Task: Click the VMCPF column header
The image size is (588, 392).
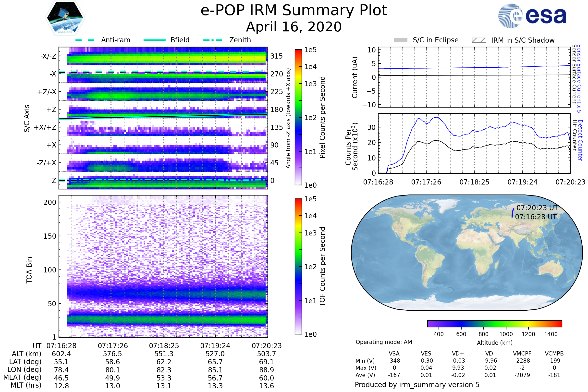Action: [x=522, y=354]
